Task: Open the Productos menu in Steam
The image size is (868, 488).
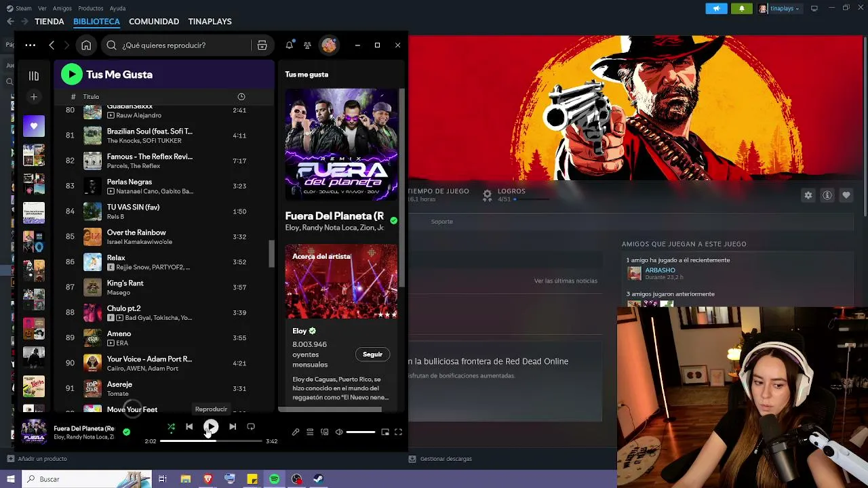Action: pos(91,8)
